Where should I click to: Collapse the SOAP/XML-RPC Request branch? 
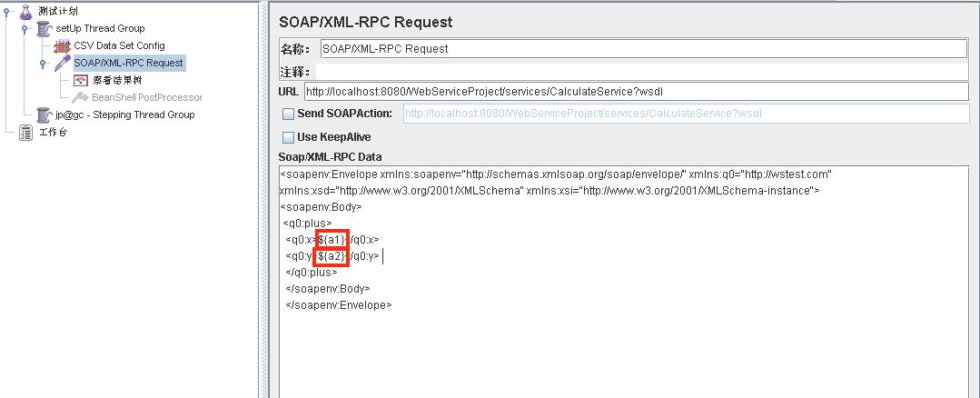click(x=43, y=63)
